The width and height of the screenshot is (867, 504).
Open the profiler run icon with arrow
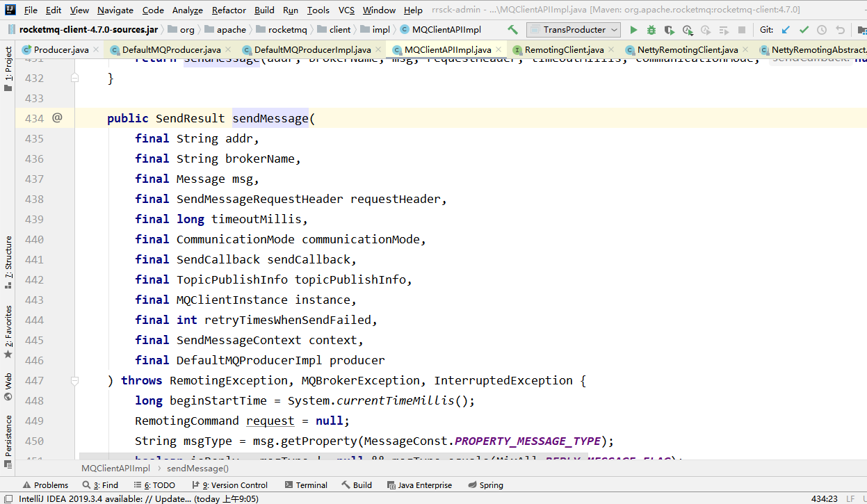click(688, 30)
